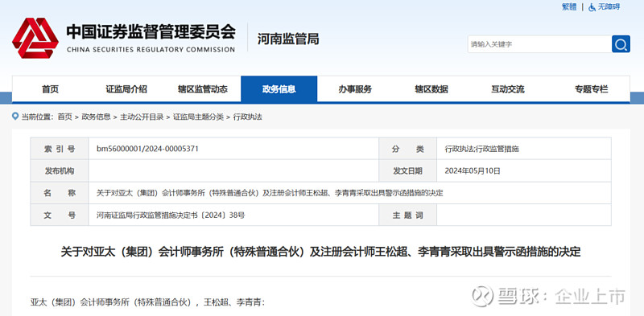Click document number 河南证监局行政监管措施决定书〔2024〕38号
Viewport: 644px width, 316px height.
click(x=171, y=215)
